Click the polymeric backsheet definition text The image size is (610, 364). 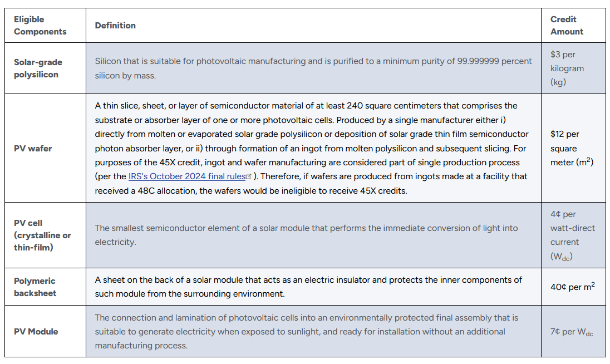[308, 287]
